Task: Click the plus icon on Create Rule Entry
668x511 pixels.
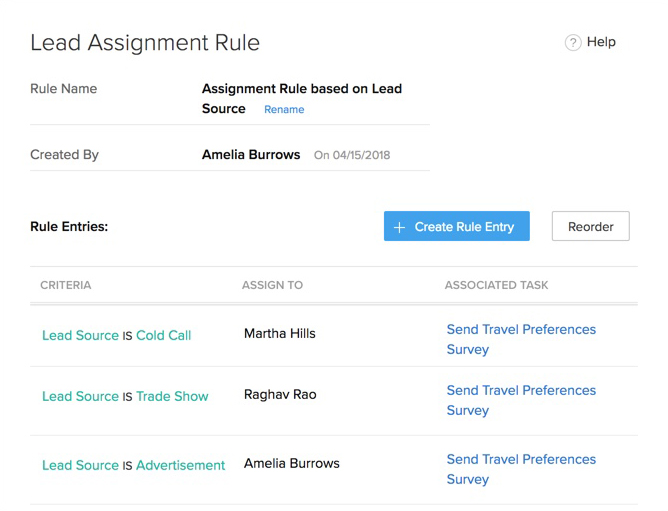Action: 399,227
